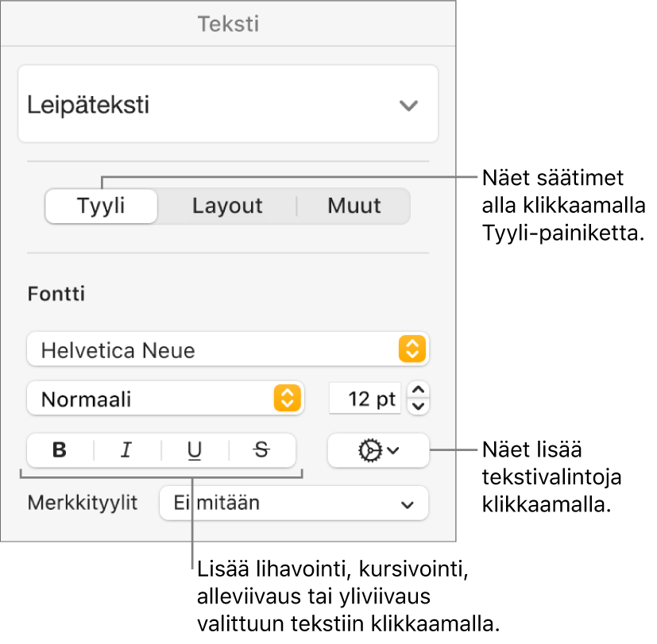Open the Merkkityylit Ei mitään dropdown
The image size is (657, 644).
coord(294,503)
